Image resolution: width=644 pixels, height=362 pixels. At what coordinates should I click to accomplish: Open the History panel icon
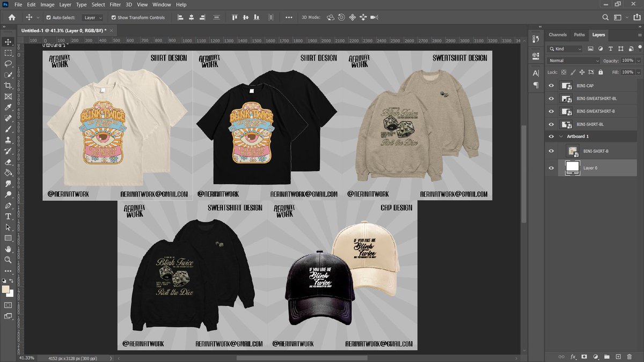(x=535, y=39)
